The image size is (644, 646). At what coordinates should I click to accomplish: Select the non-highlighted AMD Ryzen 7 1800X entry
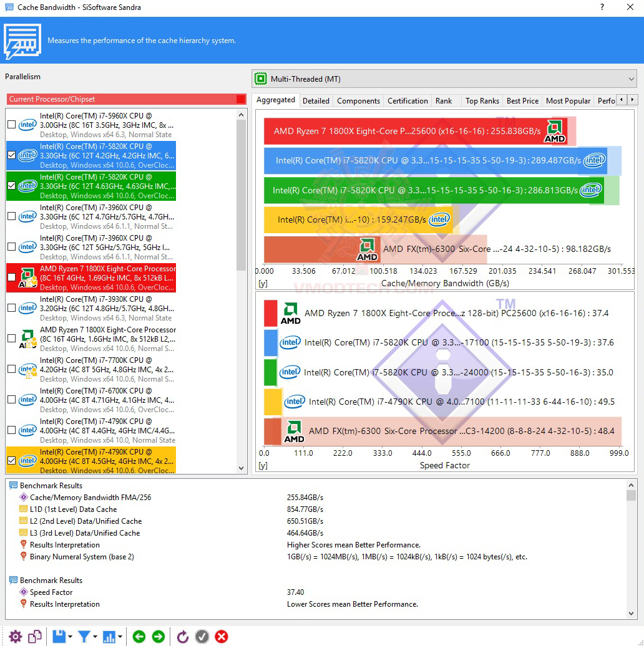[x=91, y=339]
